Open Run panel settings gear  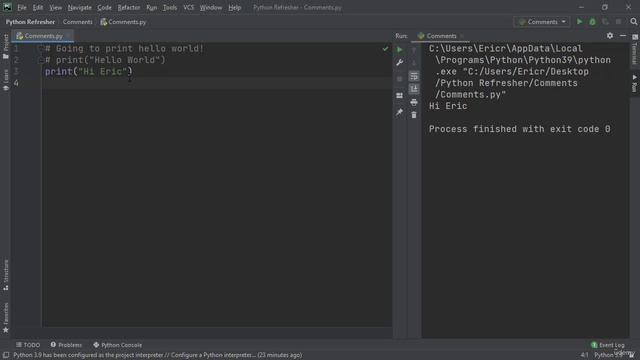[x=609, y=36]
